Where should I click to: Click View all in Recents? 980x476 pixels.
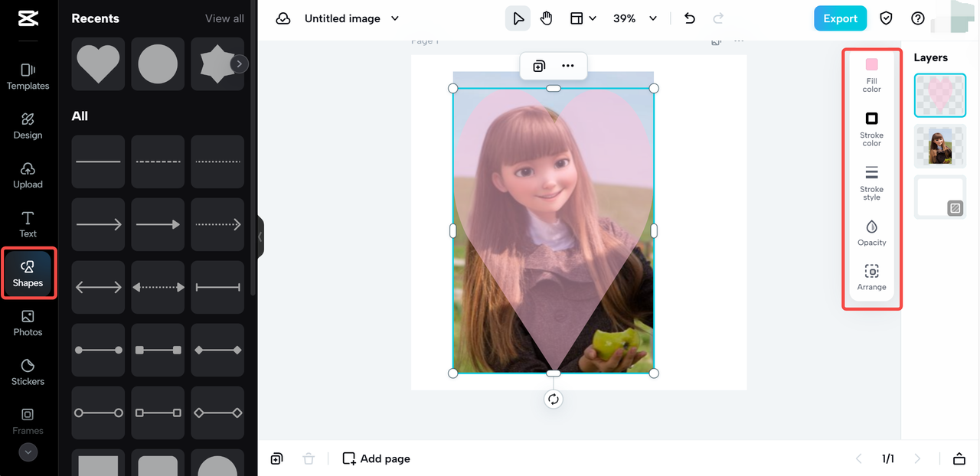click(x=224, y=18)
